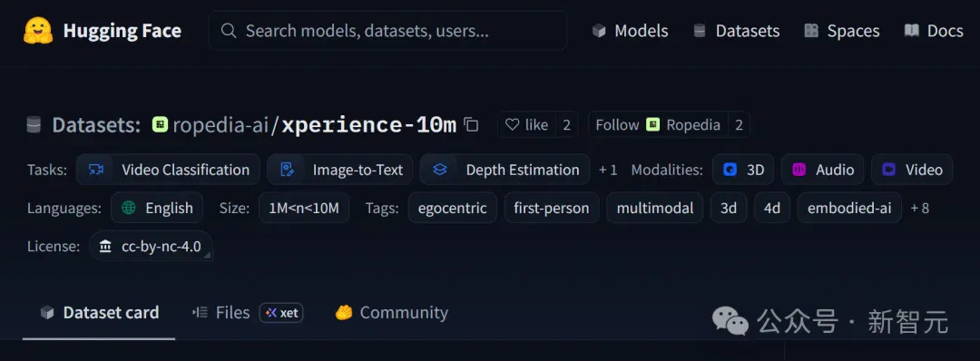Select the egocentric tag
This screenshot has height=361, width=980.
click(453, 208)
